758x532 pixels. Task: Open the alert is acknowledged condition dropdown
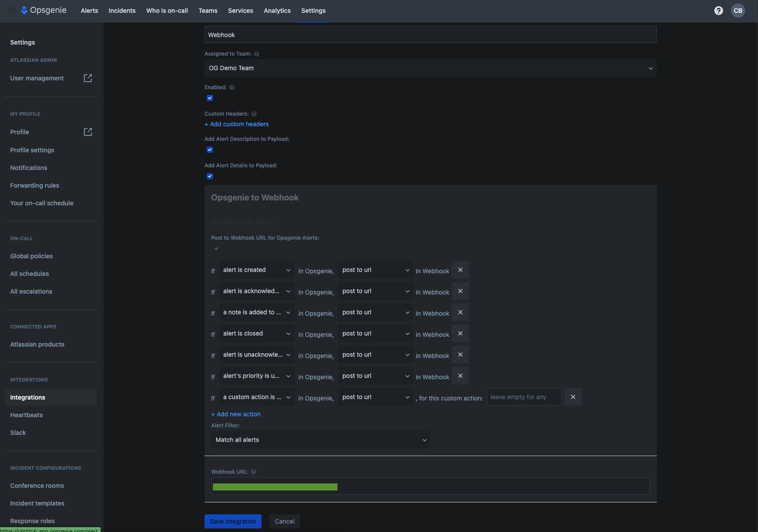(x=257, y=291)
